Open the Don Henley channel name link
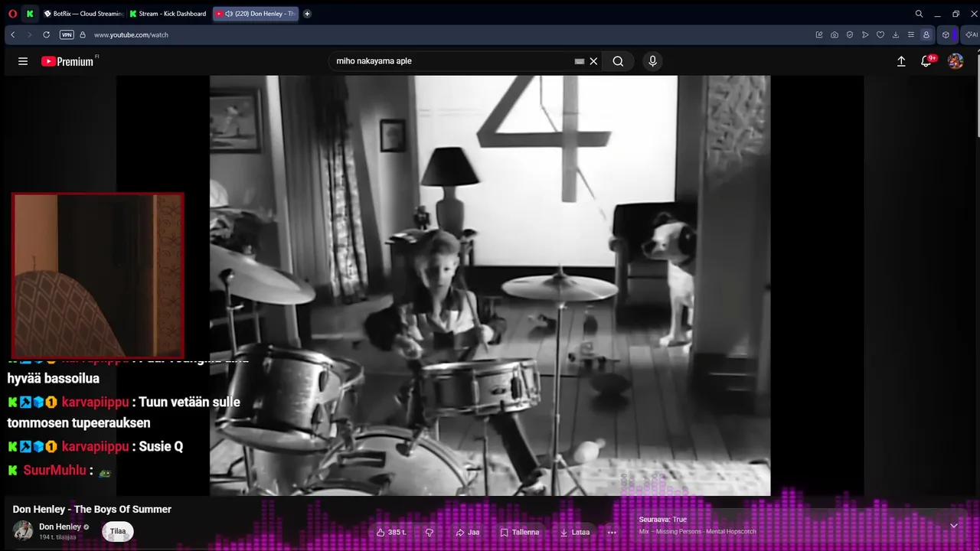Screen dimensions: 980x551 [60, 527]
